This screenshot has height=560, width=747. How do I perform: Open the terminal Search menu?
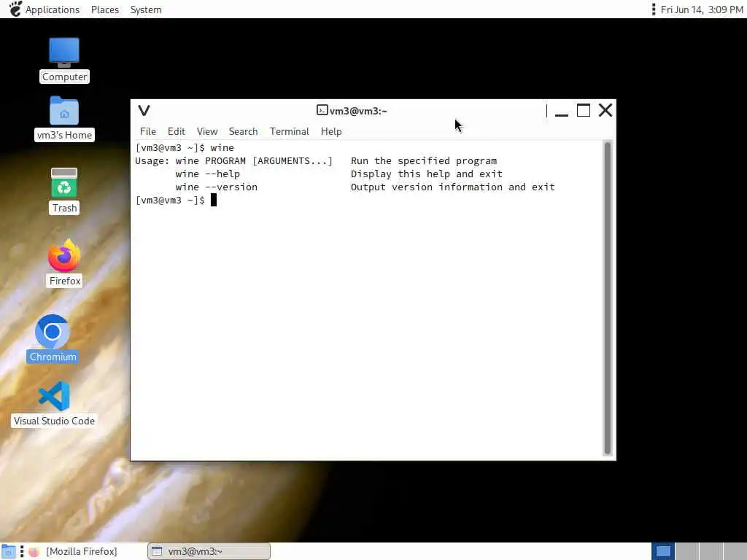(x=243, y=131)
